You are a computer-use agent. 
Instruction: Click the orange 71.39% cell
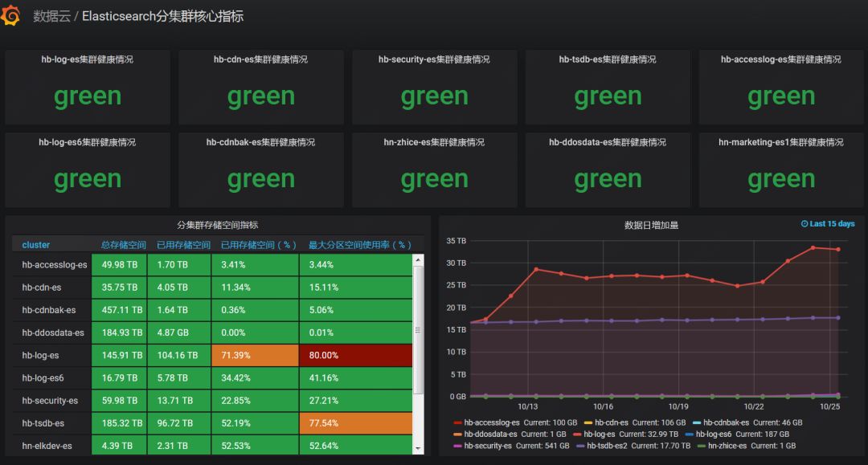tap(255, 356)
